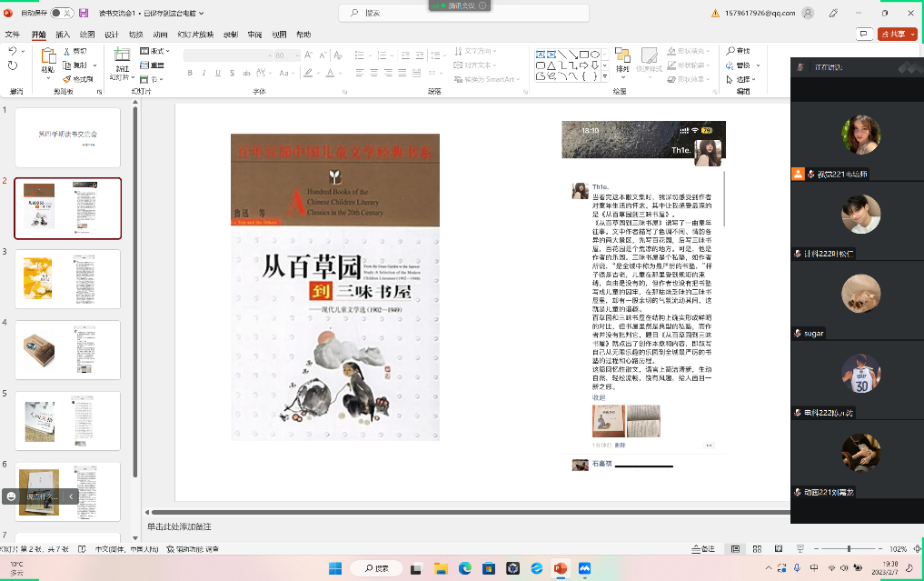Click the red Share (共享) button
924x581 pixels.
point(892,34)
